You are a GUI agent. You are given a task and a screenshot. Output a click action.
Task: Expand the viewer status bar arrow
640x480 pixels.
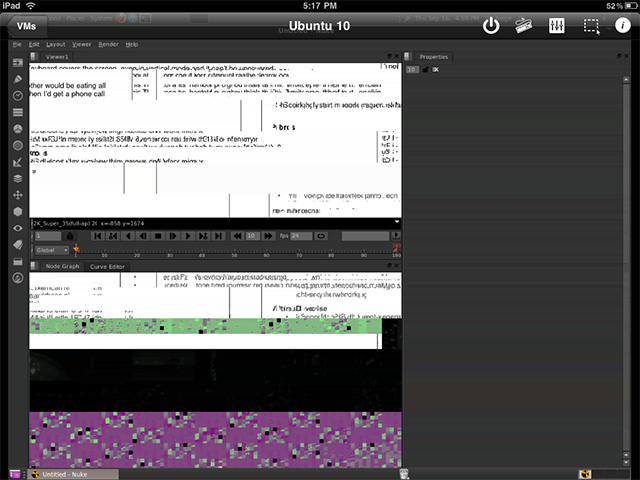click(397, 222)
